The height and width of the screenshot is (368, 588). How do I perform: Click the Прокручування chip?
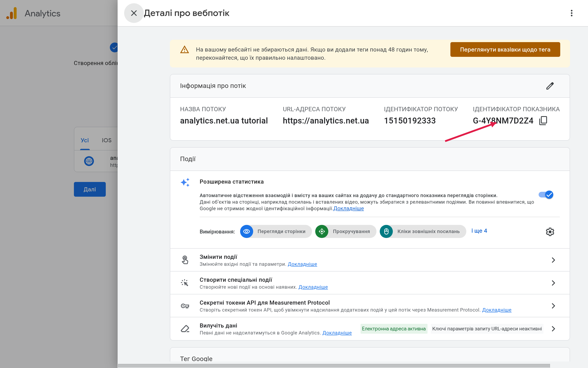[x=346, y=231]
